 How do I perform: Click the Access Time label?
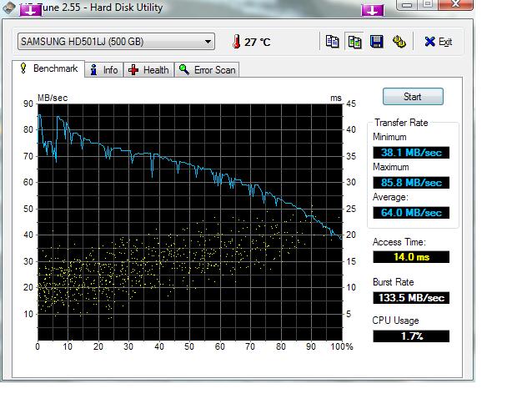[x=399, y=242]
